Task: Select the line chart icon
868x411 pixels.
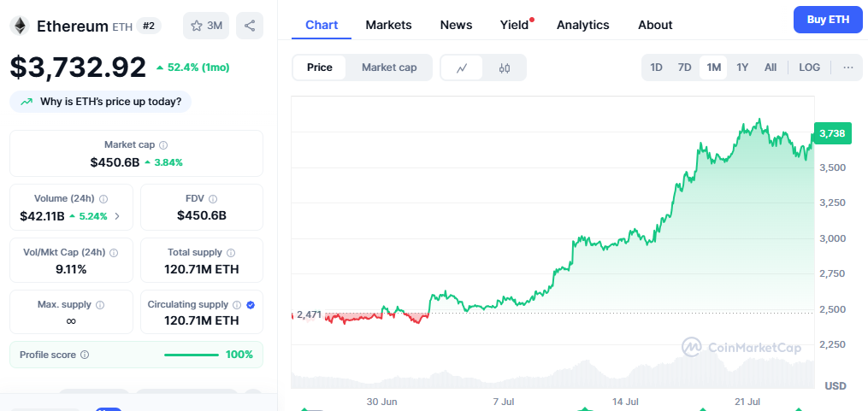Action: click(x=462, y=68)
